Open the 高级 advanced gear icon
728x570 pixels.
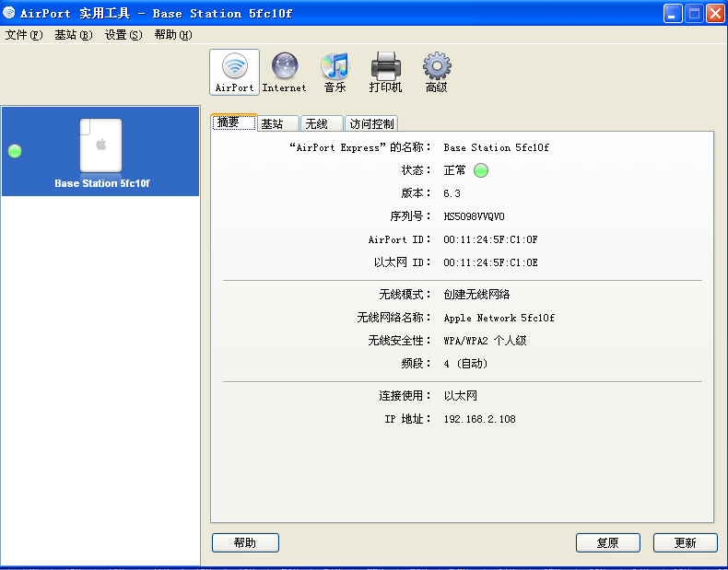[437, 73]
